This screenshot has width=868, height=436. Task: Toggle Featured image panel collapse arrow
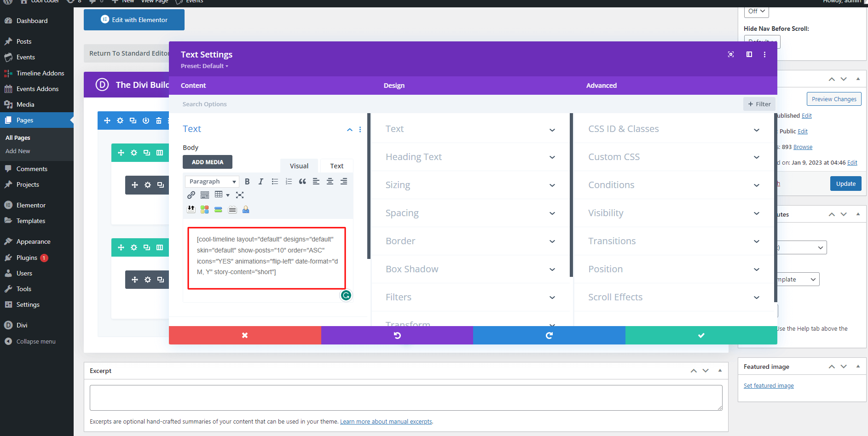[858, 367]
